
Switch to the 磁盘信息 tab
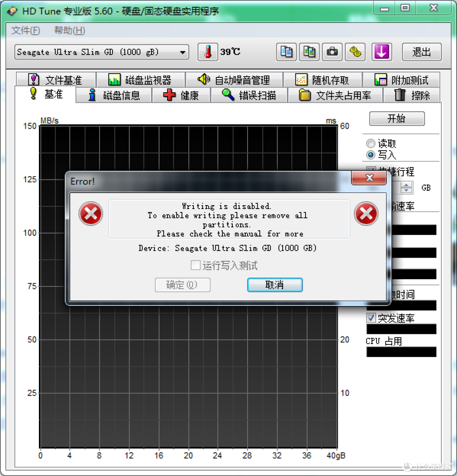(114, 95)
